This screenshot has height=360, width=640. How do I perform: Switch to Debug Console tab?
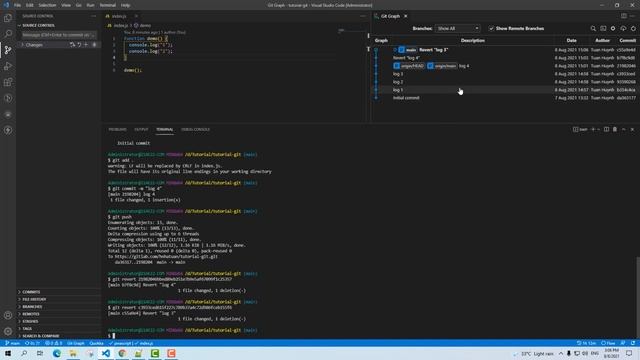[x=196, y=129]
